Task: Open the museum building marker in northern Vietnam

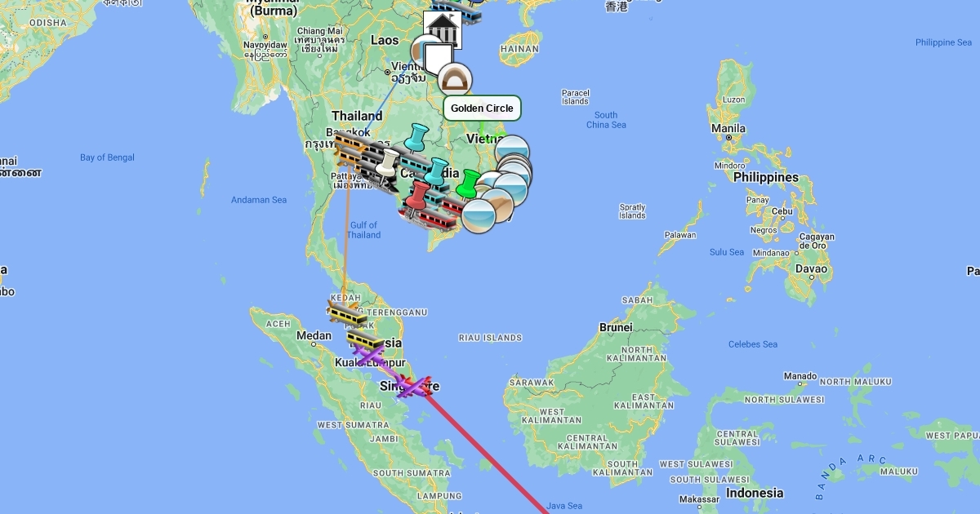Action: click(442, 30)
